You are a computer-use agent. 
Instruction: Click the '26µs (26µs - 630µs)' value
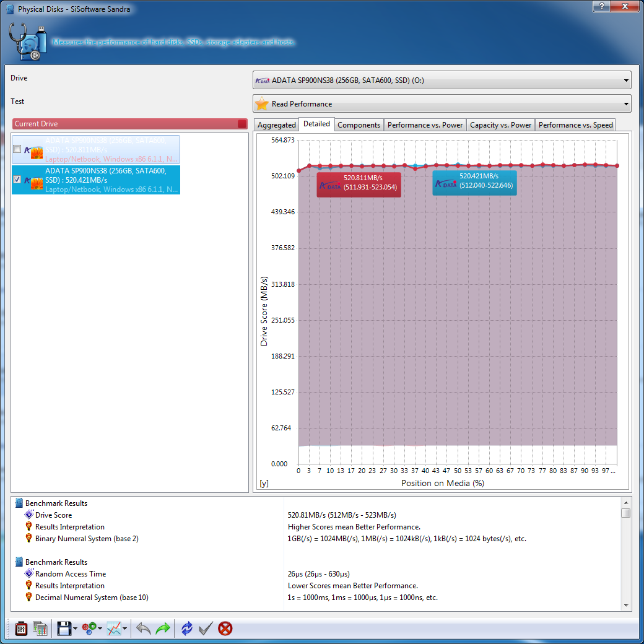[319, 574]
